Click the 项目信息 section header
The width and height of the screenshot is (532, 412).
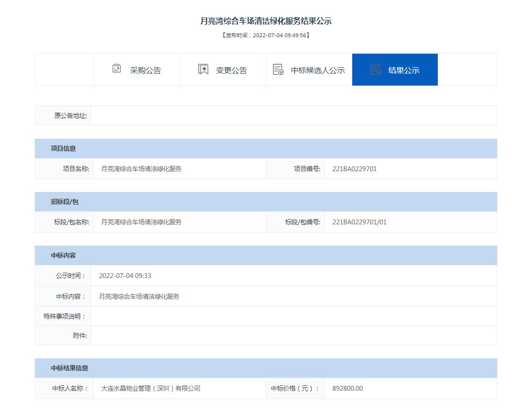click(x=266, y=148)
